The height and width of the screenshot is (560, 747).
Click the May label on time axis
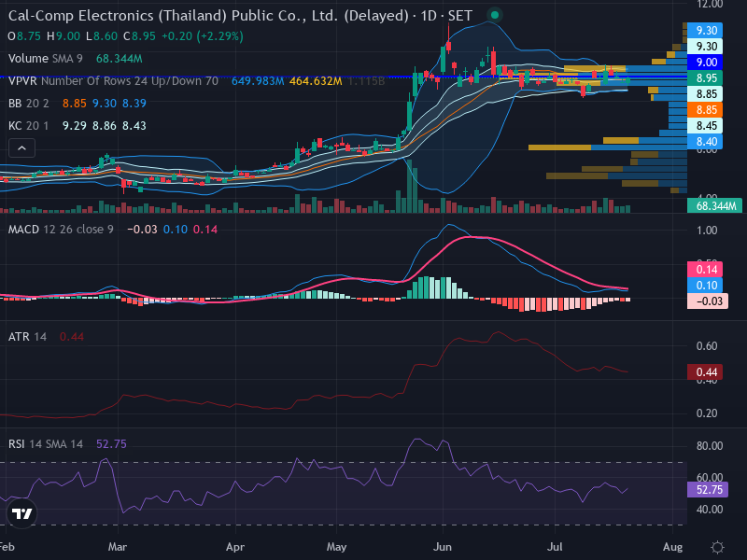tap(336, 547)
